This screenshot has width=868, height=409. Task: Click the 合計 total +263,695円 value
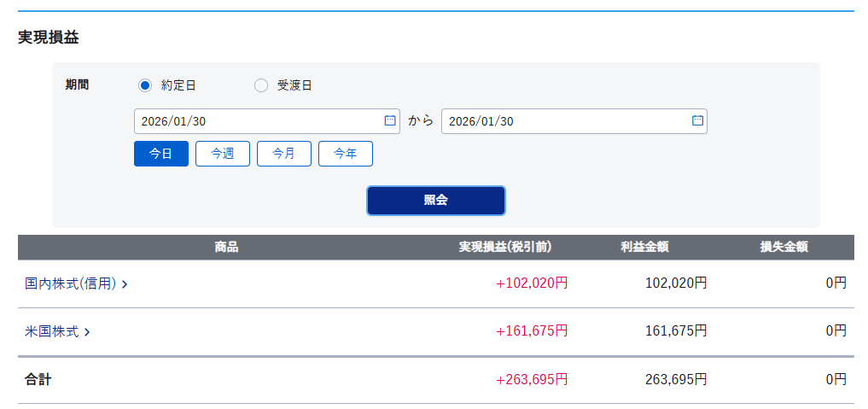[532, 379]
